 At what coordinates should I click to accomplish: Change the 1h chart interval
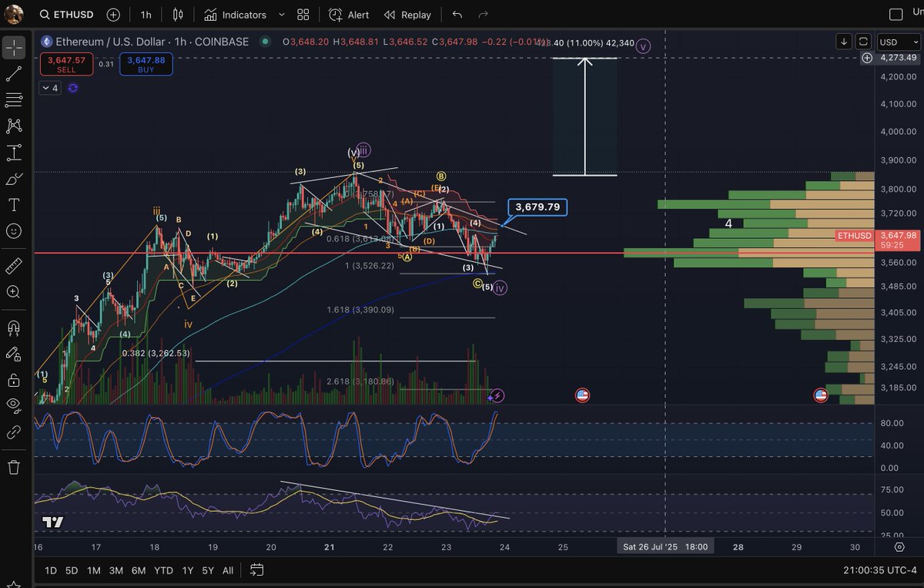click(x=146, y=15)
